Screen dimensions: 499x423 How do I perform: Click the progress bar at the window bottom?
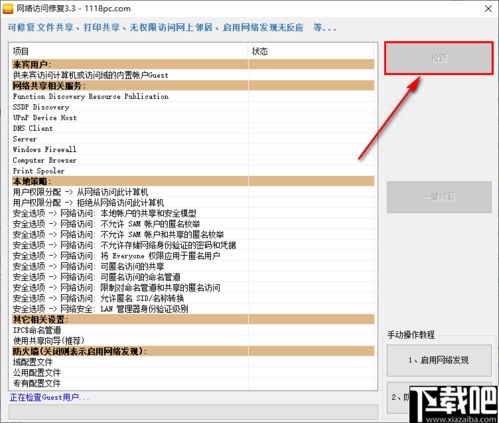click(193, 412)
